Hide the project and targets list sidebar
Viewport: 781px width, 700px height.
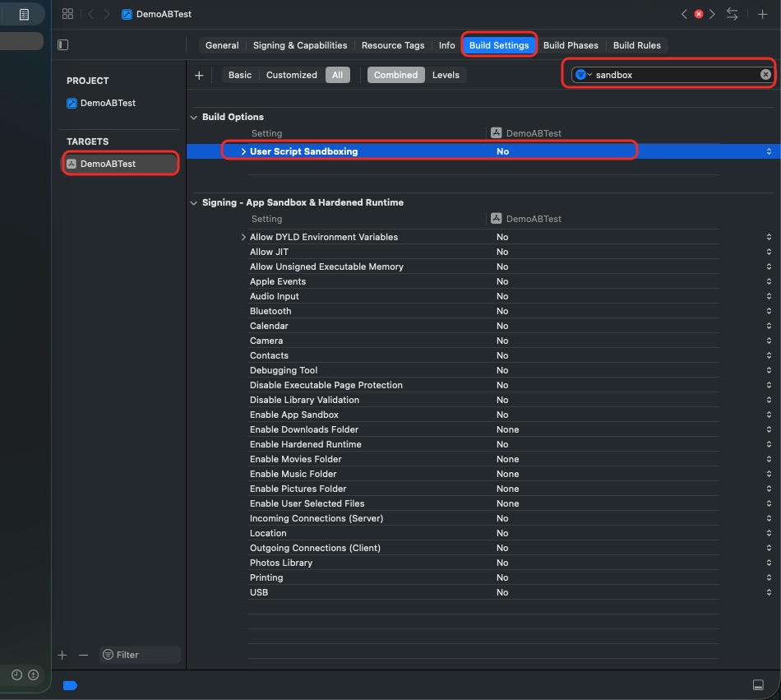click(62, 45)
